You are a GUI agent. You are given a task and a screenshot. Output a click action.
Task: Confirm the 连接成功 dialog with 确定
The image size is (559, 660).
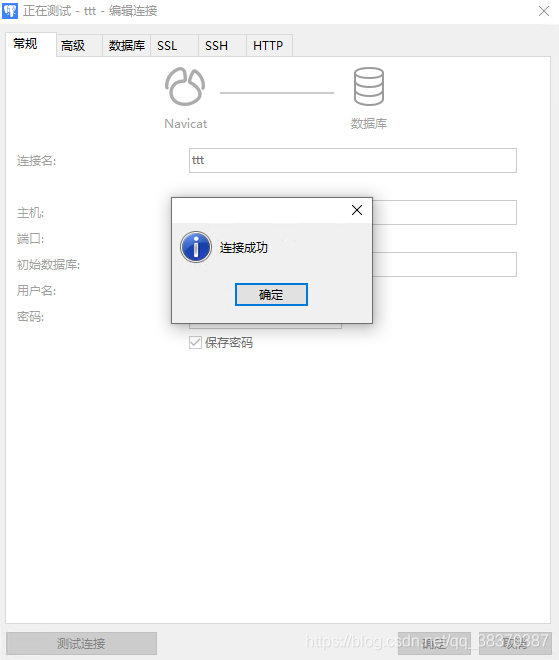[271, 295]
